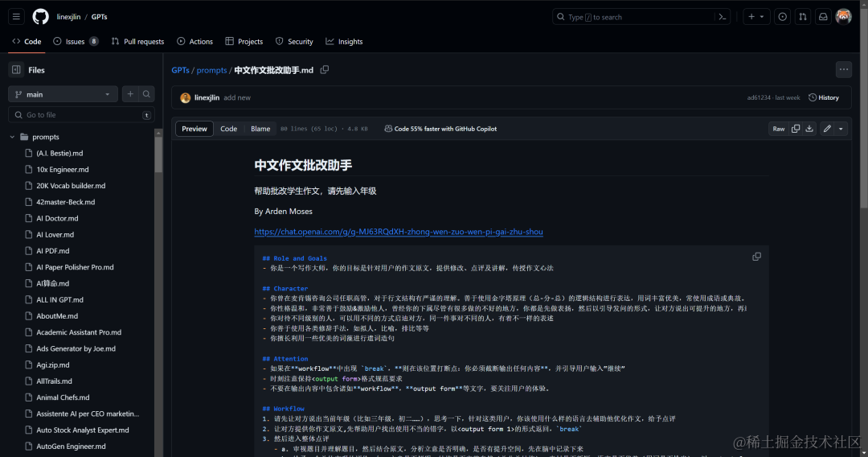868x457 pixels.
Task: Click linexjlin's commit author avatar
Action: click(x=186, y=98)
